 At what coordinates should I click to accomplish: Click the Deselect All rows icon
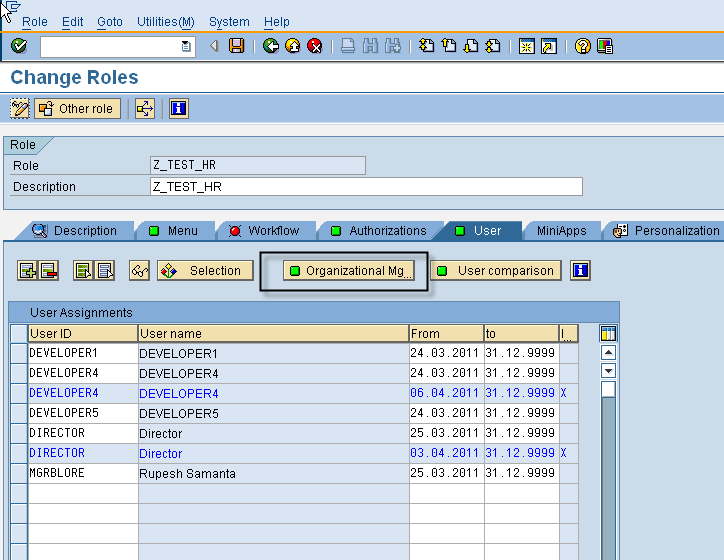(105, 271)
